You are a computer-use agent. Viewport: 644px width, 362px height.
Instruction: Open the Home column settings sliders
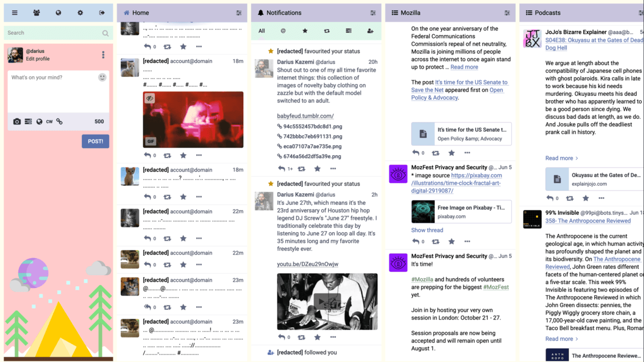239,13
